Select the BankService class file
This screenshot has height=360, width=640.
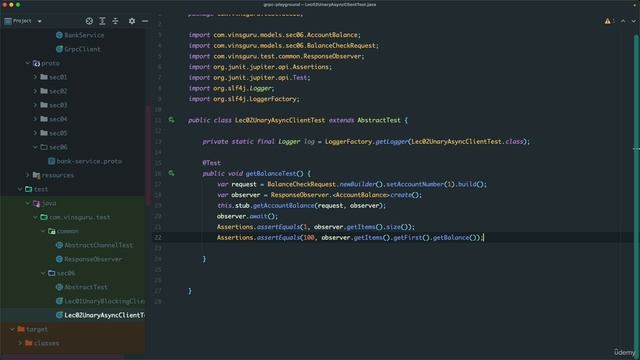[x=84, y=35]
